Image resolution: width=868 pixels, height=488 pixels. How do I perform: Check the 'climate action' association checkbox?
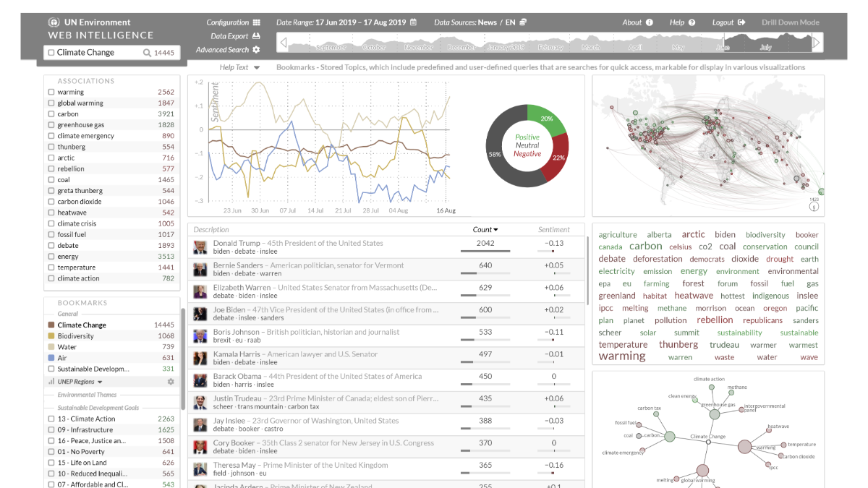click(51, 278)
